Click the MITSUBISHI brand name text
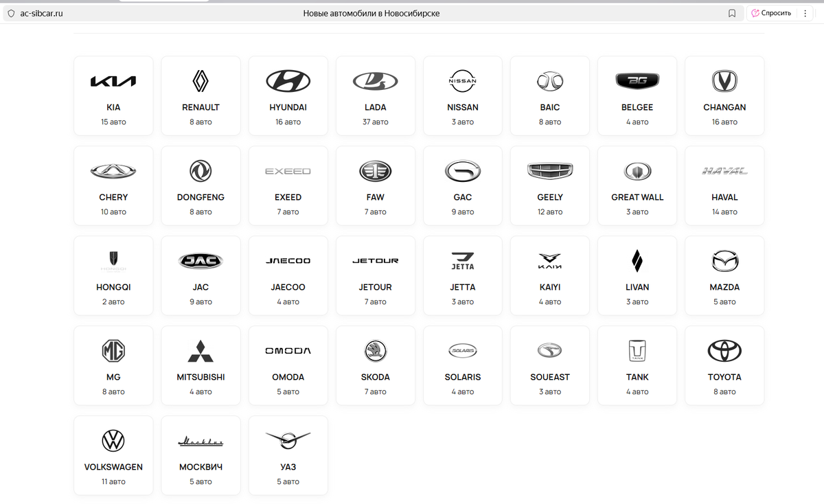 click(x=201, y=377)
